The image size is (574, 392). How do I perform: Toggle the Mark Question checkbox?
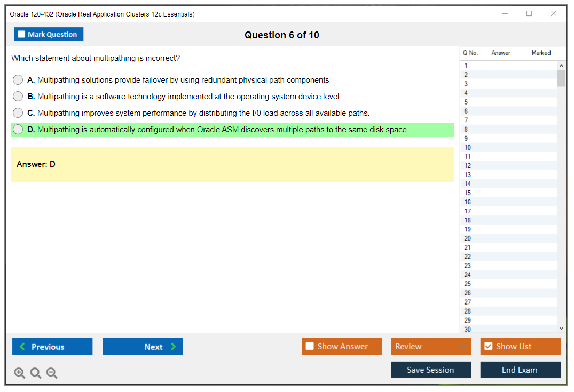[22, 35]
